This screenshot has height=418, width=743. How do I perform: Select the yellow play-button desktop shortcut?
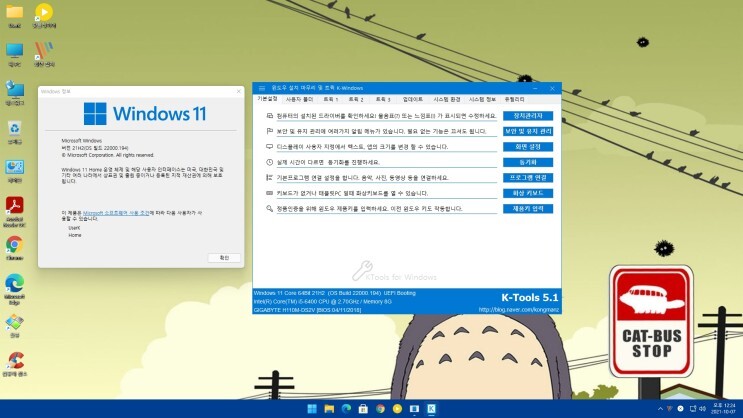pyautogui.click(x=44, y=16)
